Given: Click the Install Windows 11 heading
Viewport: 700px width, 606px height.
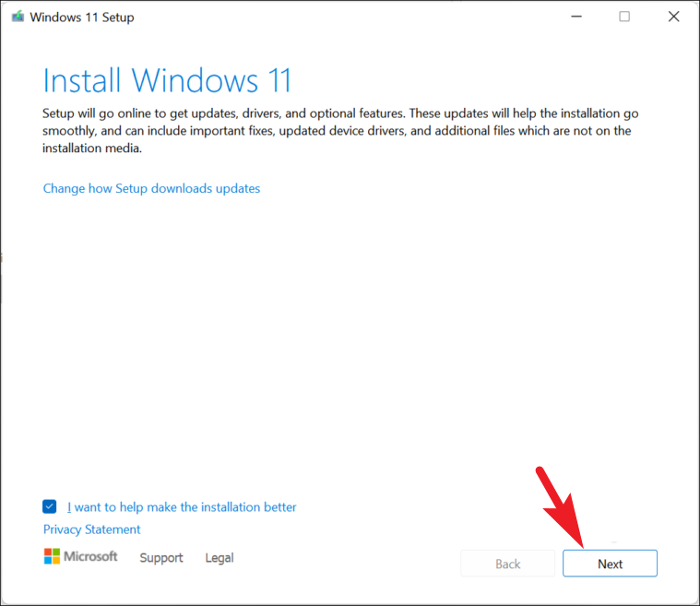Looking at the screenshot, I should 167,81.
